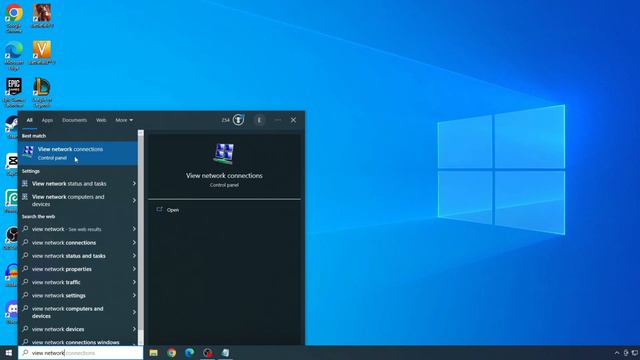Select web suggestion 'view network settings'

click(x=78, y=296)
